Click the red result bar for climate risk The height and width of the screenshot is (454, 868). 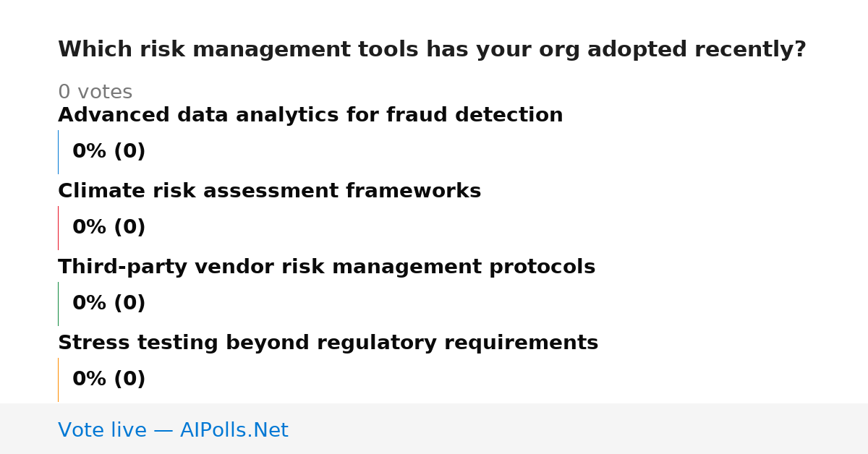[58, 228]
